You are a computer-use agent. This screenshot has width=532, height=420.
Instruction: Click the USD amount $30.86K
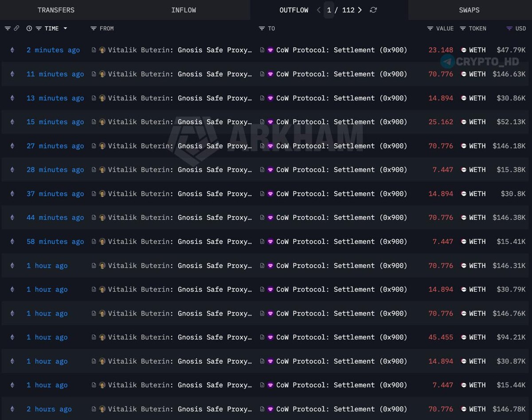tap(511, 98)
